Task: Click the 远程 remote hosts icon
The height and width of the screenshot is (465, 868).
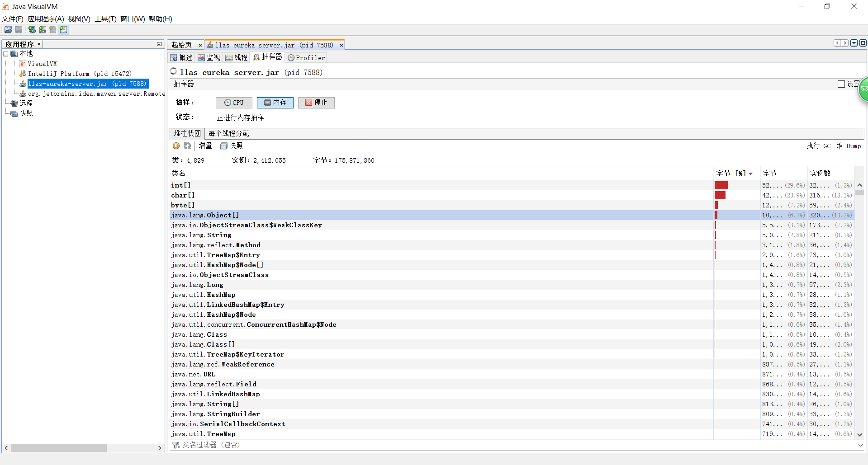Action: [14, 103]
